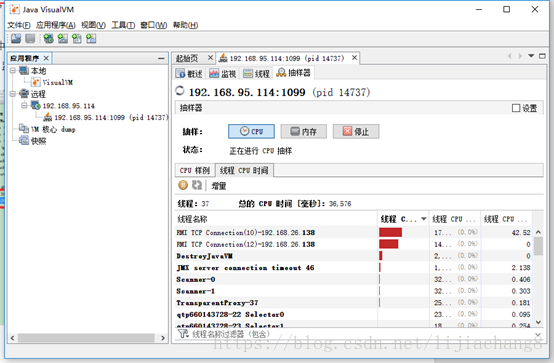554x363 pixels.
Task: Open the document list dropdown arrow
Action: 531,56
